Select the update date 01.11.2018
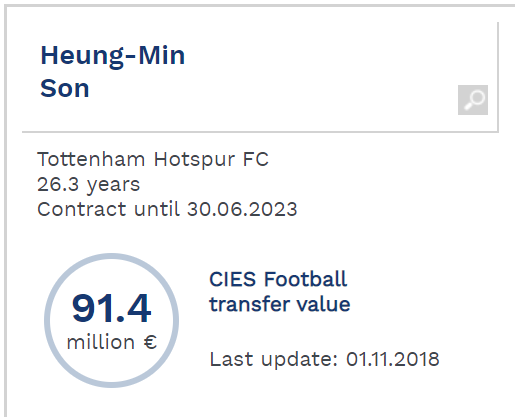 tap(393, 359)
